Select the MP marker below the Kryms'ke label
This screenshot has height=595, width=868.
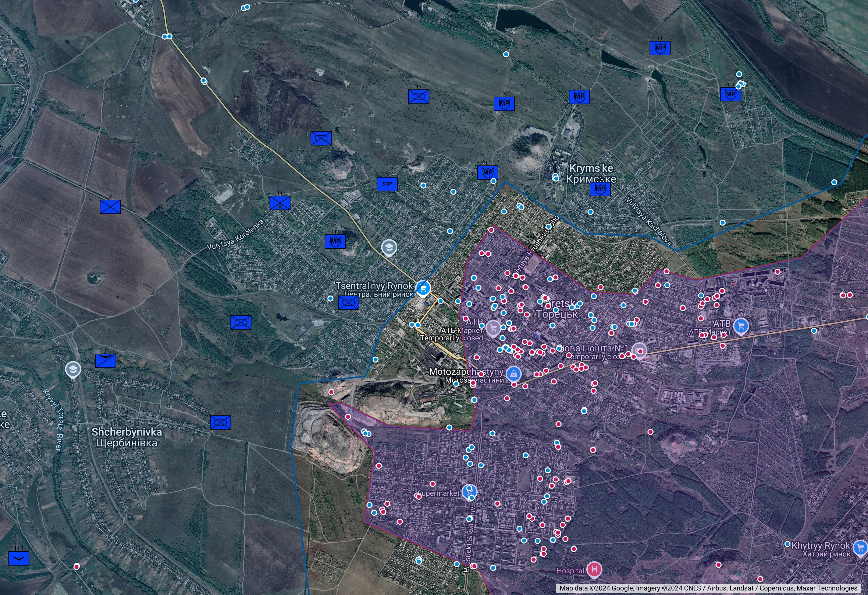point(600,189)
